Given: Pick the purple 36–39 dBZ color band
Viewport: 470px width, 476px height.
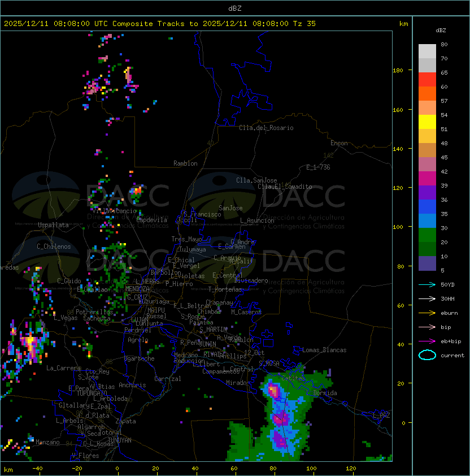Looking at the screenshot, I should (427, 193).
